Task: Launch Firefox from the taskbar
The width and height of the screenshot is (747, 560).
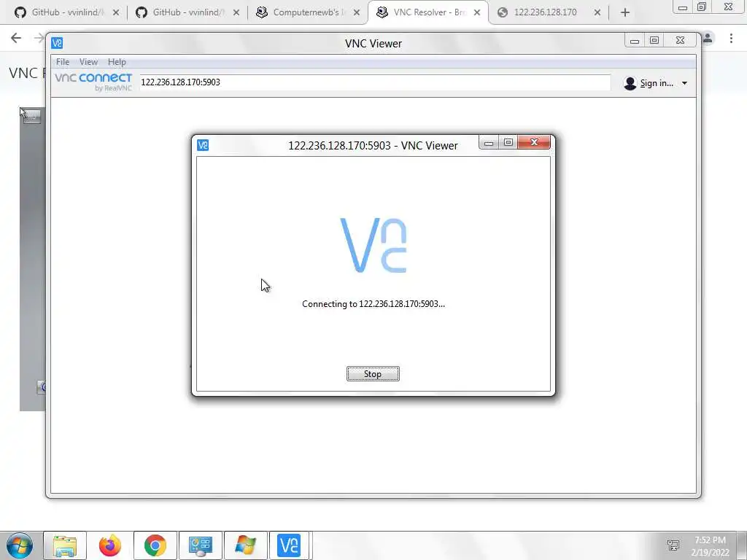Action: (110, 545)
